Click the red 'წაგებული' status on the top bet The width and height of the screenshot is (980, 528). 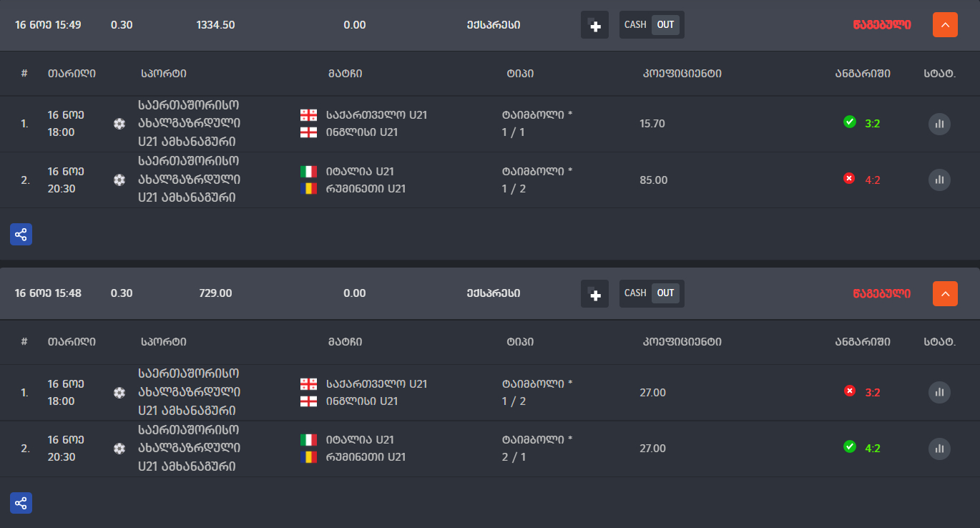click(881, 25)
